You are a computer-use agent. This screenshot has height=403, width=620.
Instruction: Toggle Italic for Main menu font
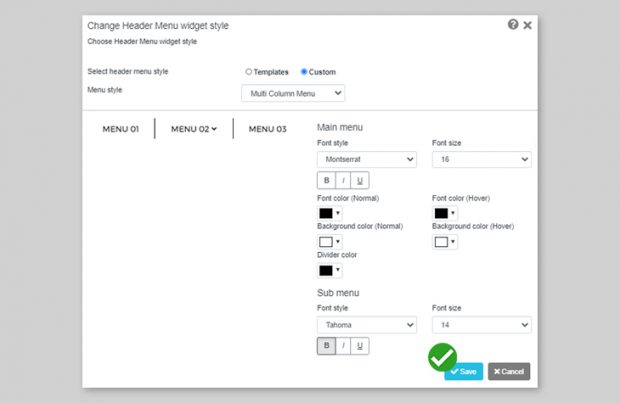[343, 180]
